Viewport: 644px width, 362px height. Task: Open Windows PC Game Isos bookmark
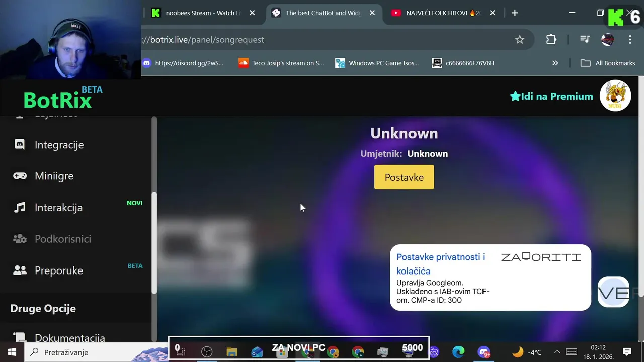tap(377, 63)
